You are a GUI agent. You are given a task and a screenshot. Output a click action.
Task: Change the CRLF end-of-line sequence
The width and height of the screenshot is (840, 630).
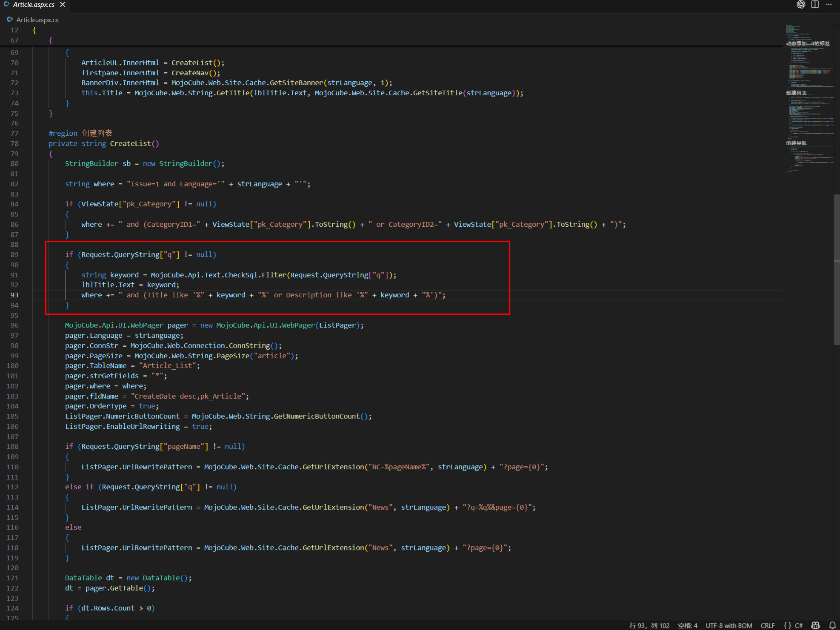coord(768,625)
